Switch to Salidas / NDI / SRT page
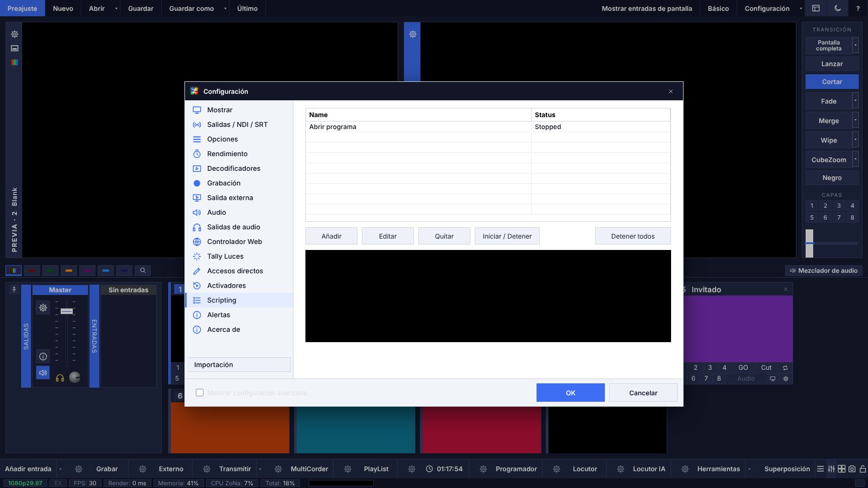This screenshot has height=488, width=868. coord(239,125)
